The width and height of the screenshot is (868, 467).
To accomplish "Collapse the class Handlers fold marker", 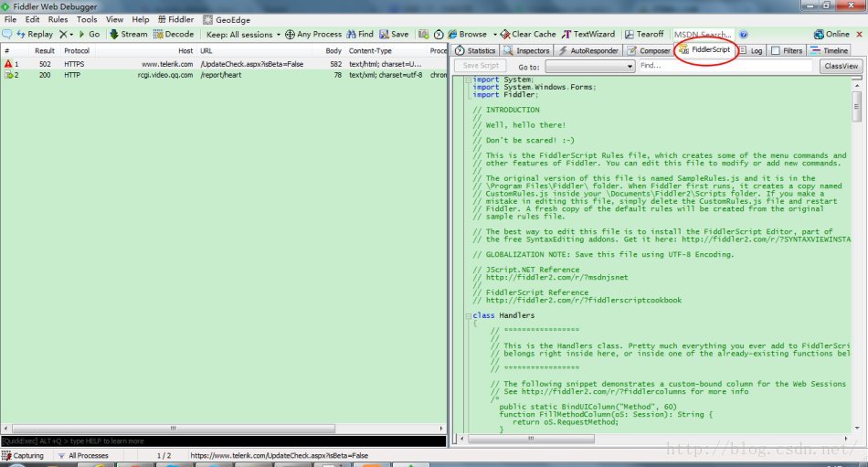I will (469, 316).
